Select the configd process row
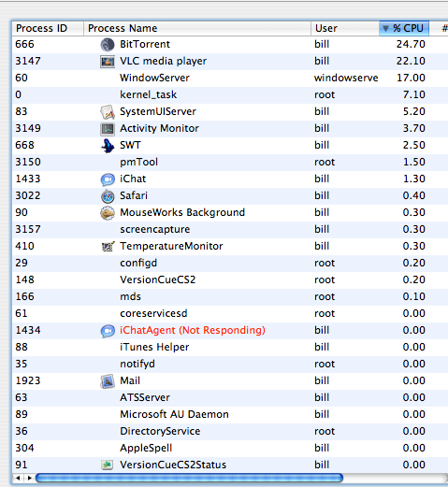 point(230,263)
